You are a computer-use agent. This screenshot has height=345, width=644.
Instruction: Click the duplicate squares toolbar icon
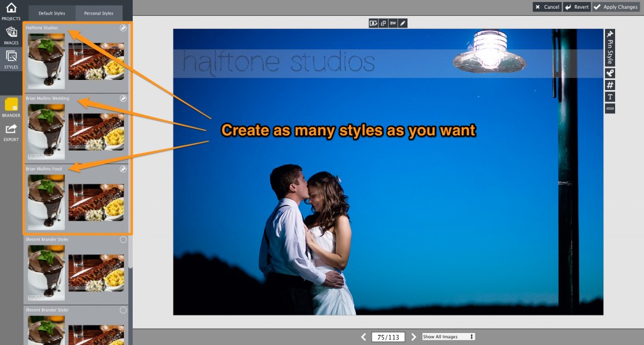click(x=383, y=23)
